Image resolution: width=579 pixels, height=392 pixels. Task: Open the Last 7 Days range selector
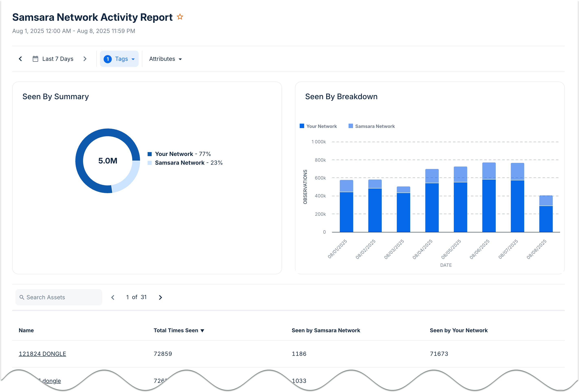[58, 59]
